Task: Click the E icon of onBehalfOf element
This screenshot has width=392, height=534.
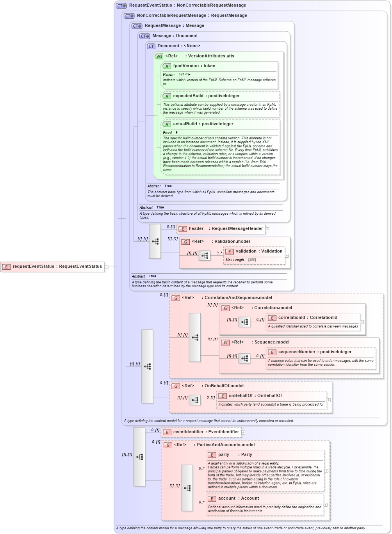Action: (x=223, y=396)
